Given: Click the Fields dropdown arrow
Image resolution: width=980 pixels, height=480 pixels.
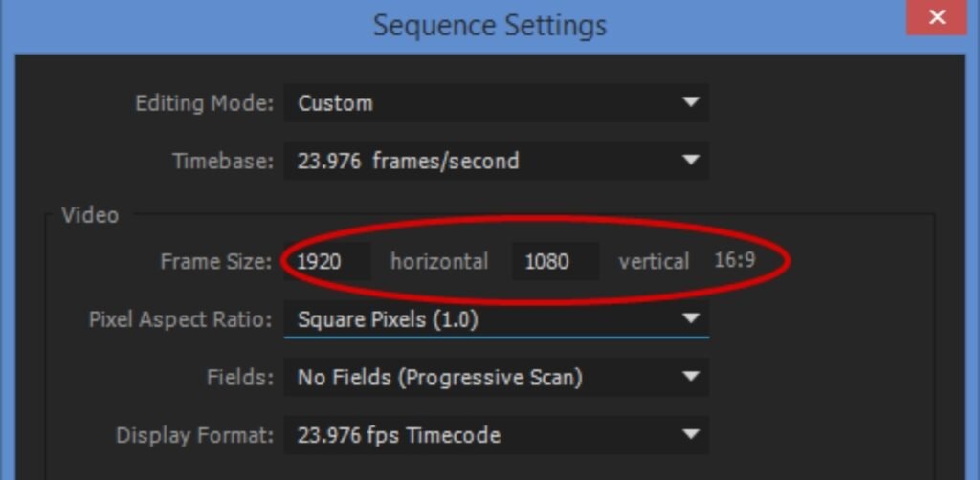Looking at the screenshot, I should (x=691, y=378).
